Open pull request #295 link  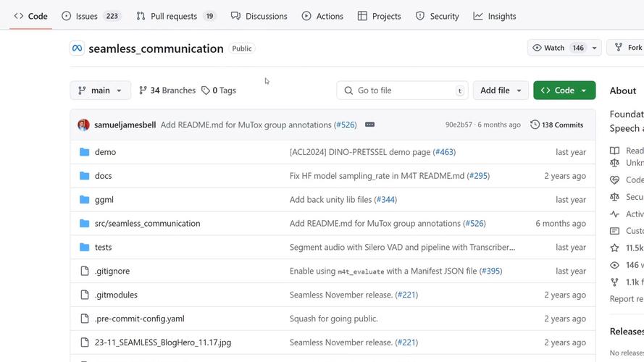(479, 176)
